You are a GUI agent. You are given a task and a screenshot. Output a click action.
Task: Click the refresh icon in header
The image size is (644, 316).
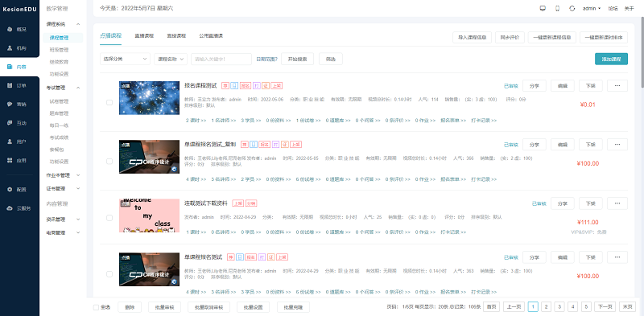click(x=572, y=8)
